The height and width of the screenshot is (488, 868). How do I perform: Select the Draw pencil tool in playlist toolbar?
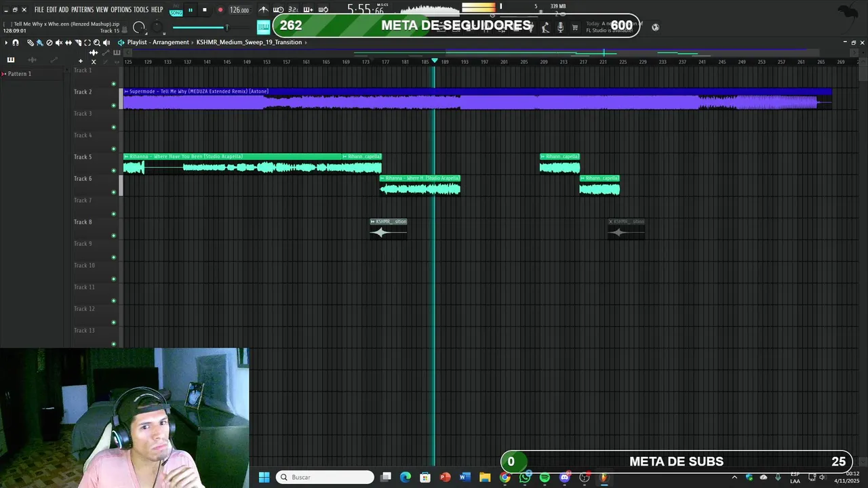click(x=31, y=43)
